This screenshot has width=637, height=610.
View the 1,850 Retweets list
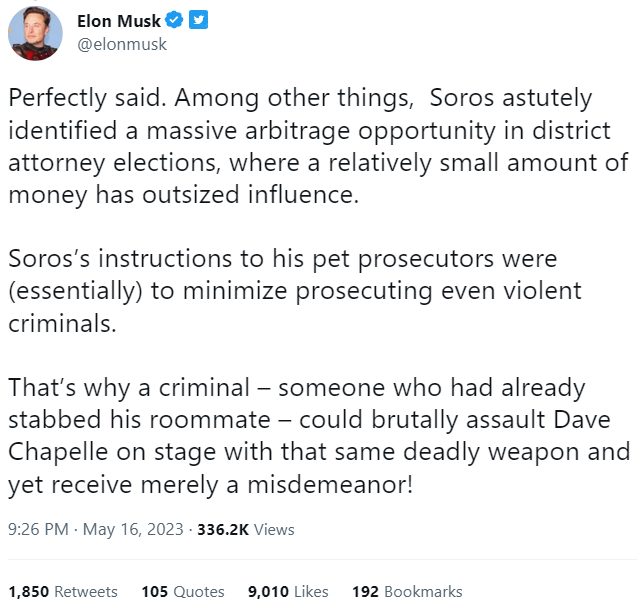(63, 591)
